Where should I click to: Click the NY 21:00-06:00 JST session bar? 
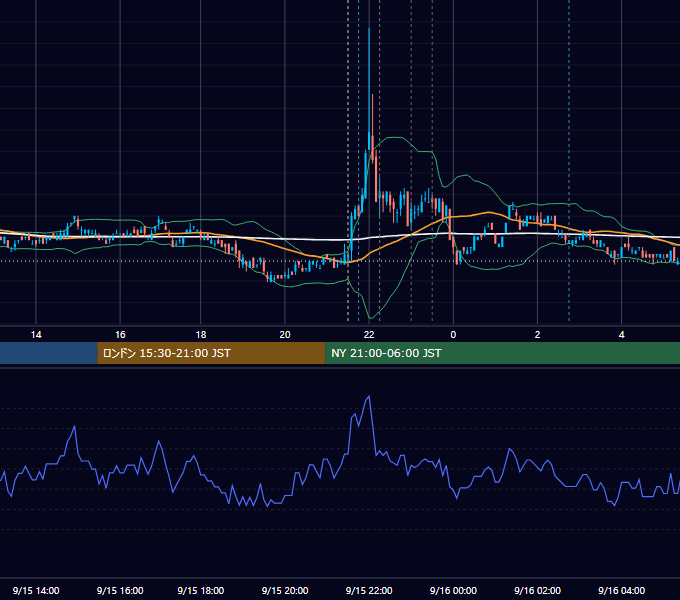503,353
